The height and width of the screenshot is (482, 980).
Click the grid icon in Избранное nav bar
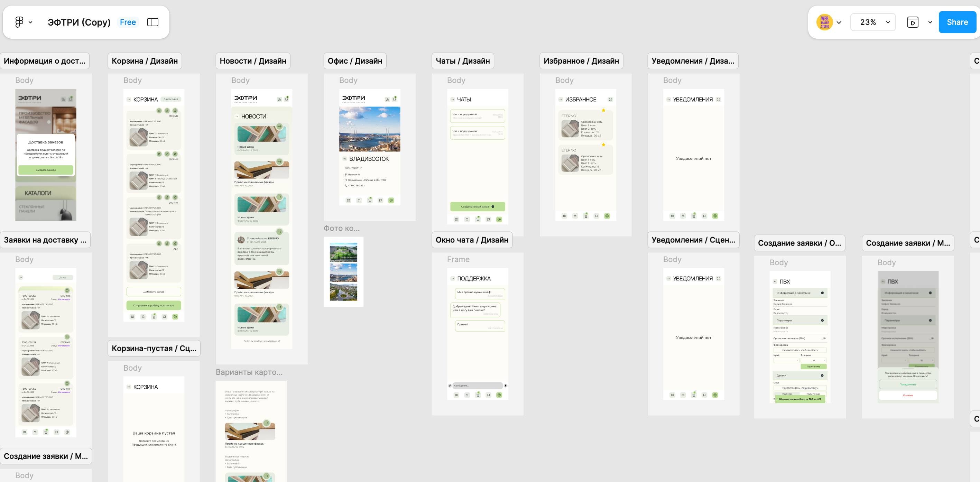(564, 216)
